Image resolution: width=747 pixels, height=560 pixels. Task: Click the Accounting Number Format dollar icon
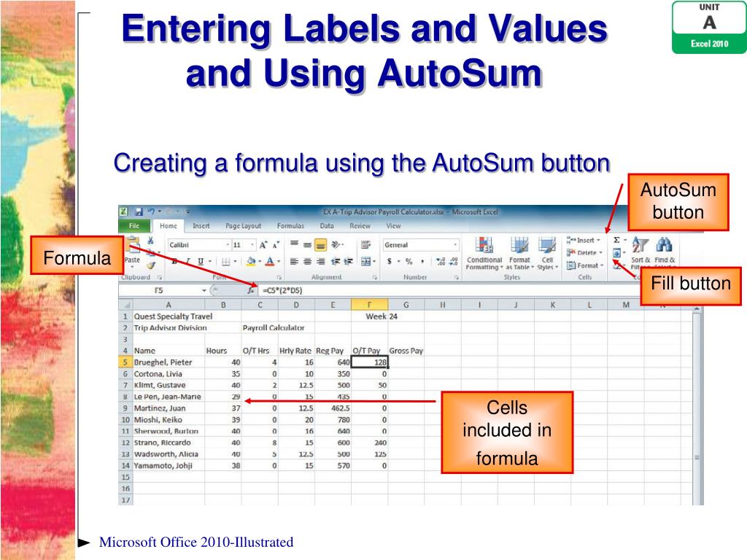(x=390, y=262)
